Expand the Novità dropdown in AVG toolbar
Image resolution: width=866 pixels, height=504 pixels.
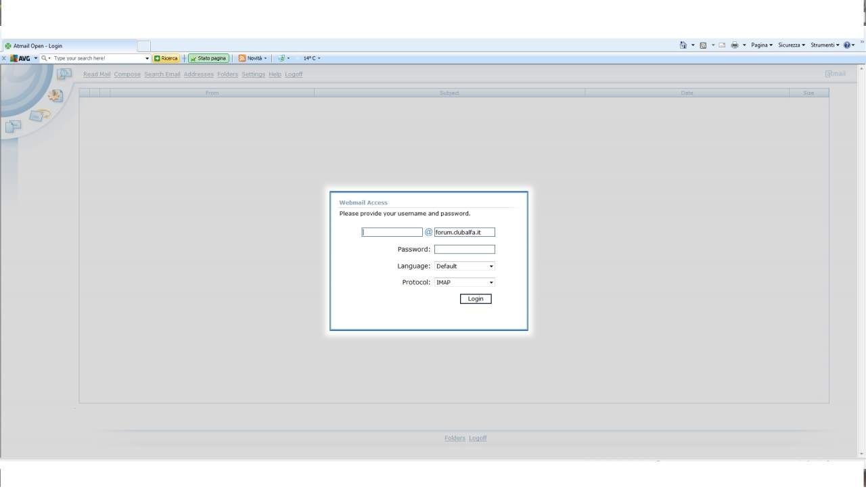click(265, 58)
